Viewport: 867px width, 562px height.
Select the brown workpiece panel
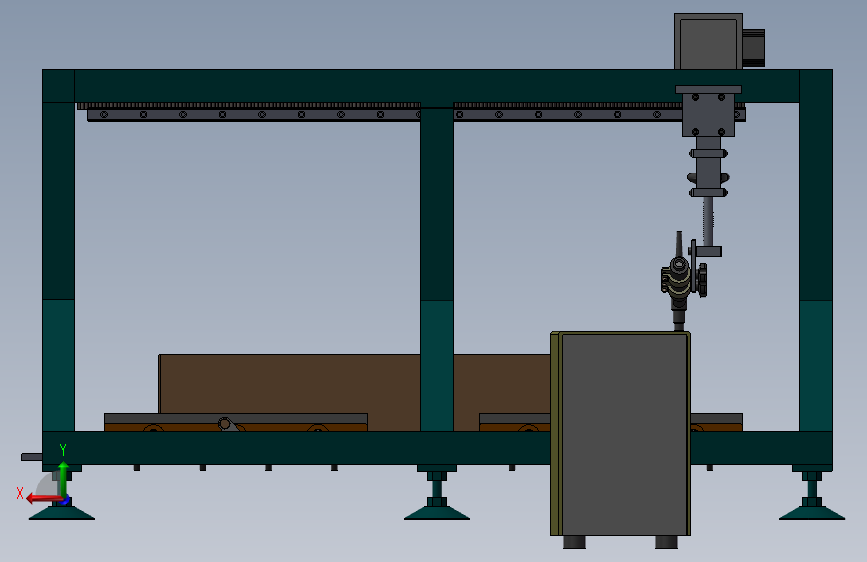coord(354,392)
